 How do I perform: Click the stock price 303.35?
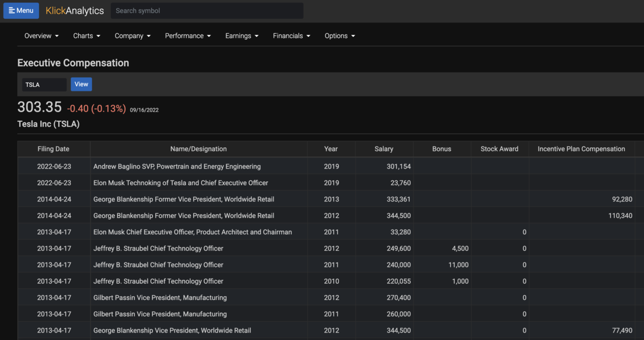coord(40,108)
